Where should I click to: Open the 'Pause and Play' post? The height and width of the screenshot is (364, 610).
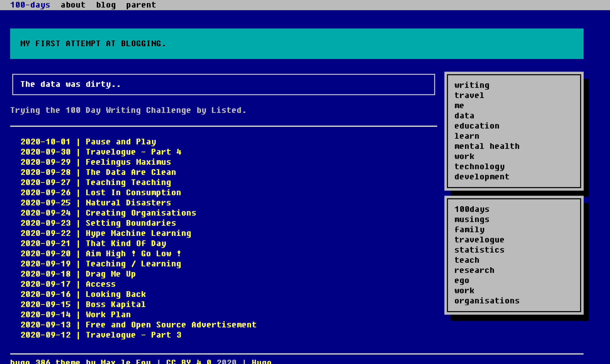(x=121, y=142)
